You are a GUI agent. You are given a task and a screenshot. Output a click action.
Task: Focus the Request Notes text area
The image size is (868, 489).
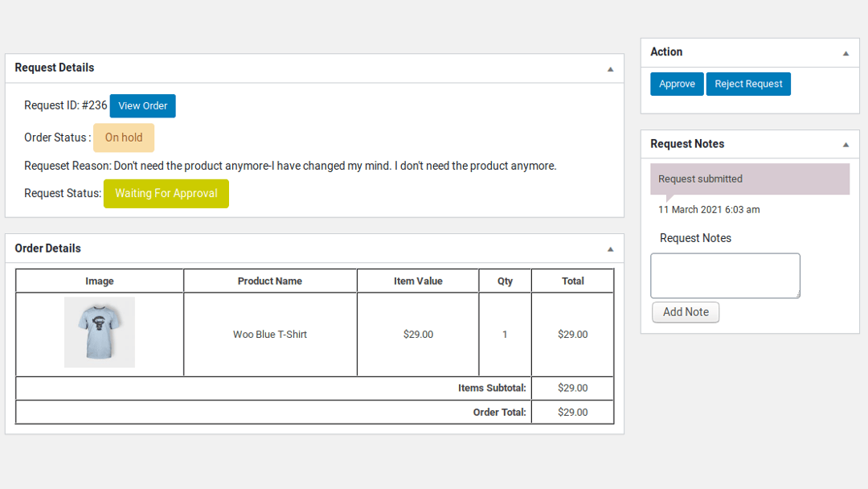coord(725,276)
